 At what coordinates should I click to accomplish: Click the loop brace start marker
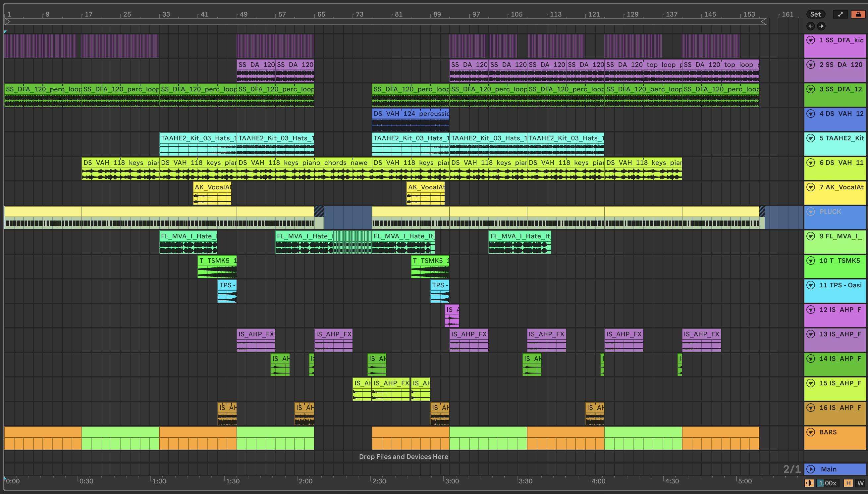(x=8, y=22)
